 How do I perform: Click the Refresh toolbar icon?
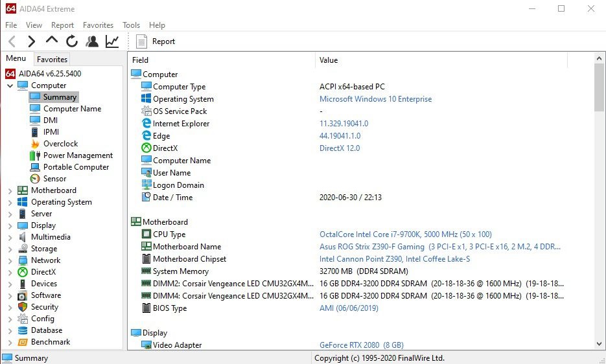[x=72, y=41]
